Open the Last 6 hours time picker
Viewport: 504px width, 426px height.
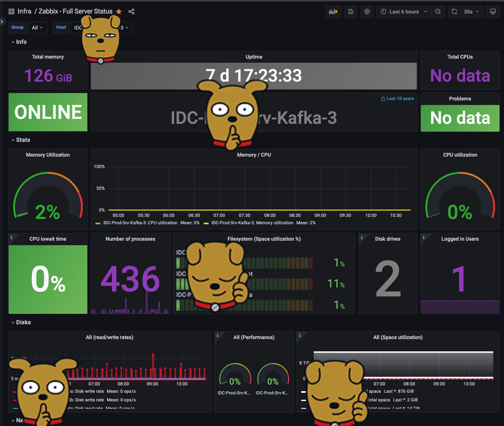404,11
